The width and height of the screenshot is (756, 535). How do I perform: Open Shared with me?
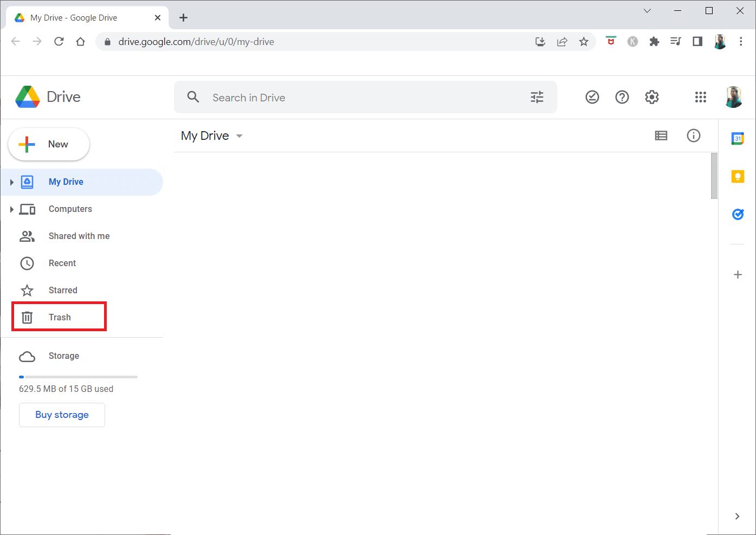coord(82,236)
